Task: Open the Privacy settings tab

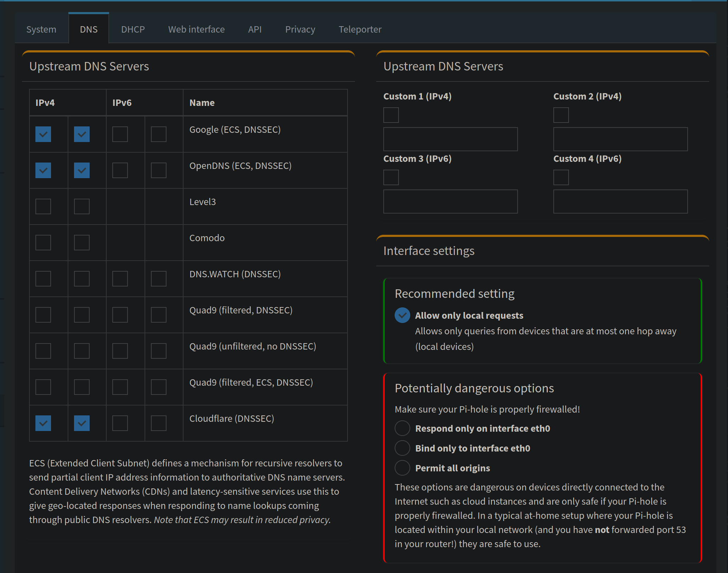Action: 300,29
